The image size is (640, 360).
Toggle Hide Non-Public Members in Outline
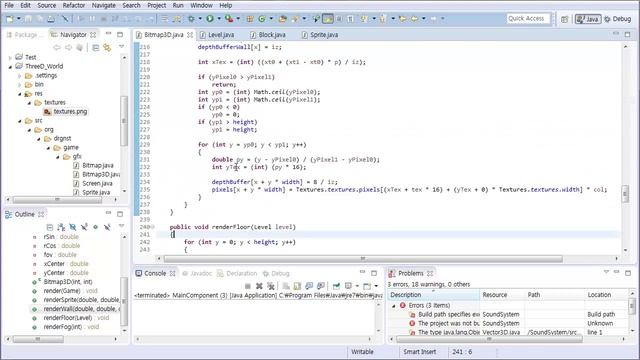(x=96, y=227)
